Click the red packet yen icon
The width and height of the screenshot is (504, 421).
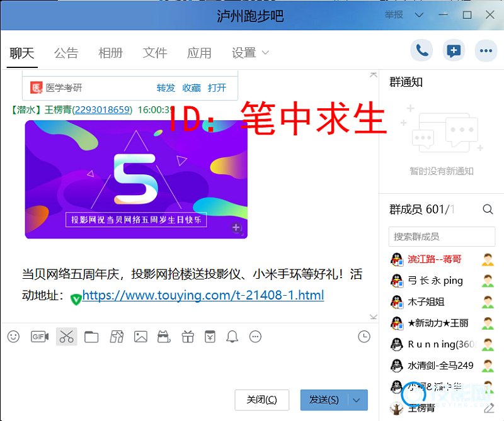[210, 337]
